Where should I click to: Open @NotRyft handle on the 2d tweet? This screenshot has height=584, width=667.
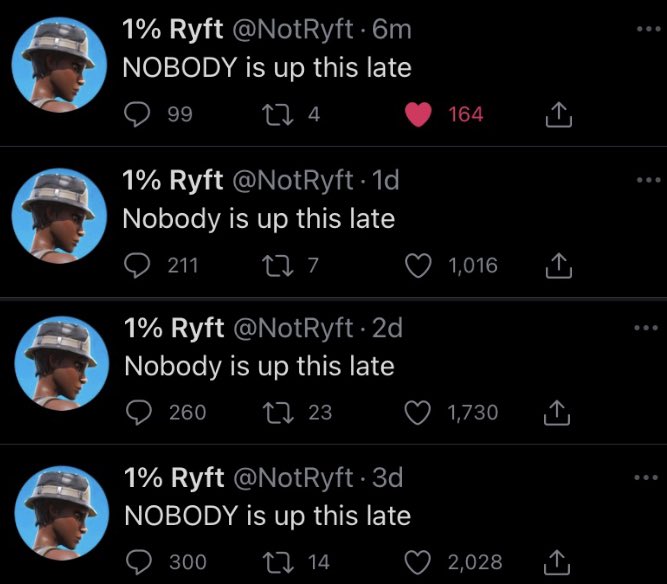(291, 328)
